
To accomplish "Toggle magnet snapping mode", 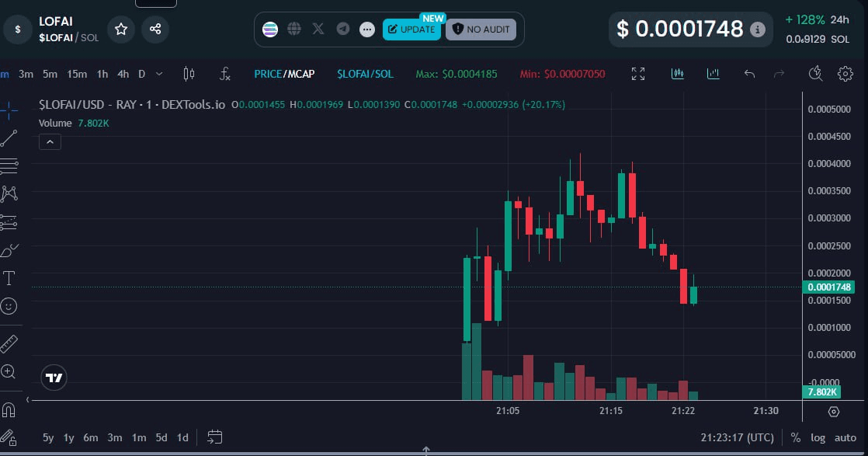I will 9,410.
